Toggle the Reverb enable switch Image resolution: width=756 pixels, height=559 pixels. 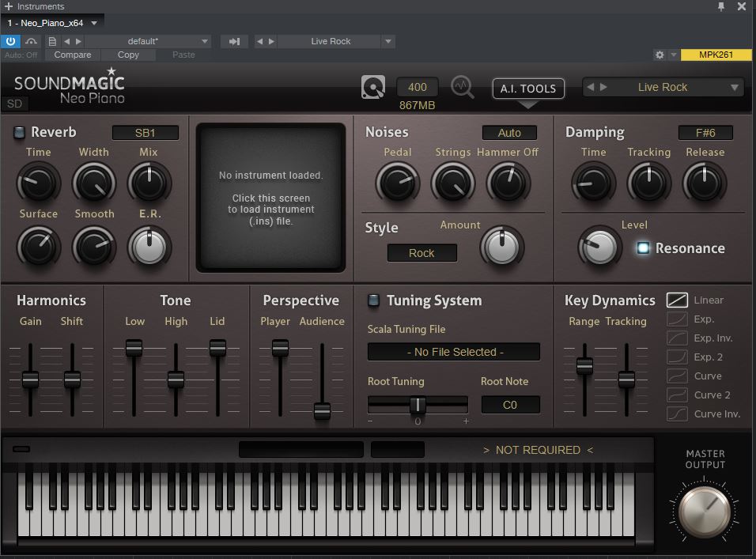coord(19,132)
